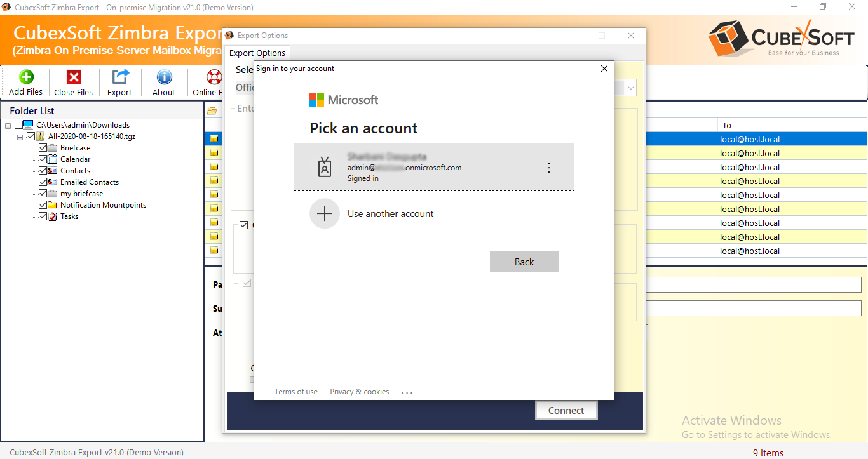The image size is (868, 459).
Task: Uncheck the Briefcase checkbox
Action: click(x=43, y=148)
